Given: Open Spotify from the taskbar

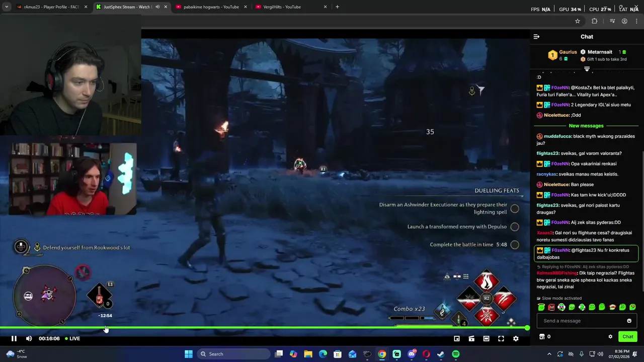Looking at the screenshot, I should tap(456, 354).
